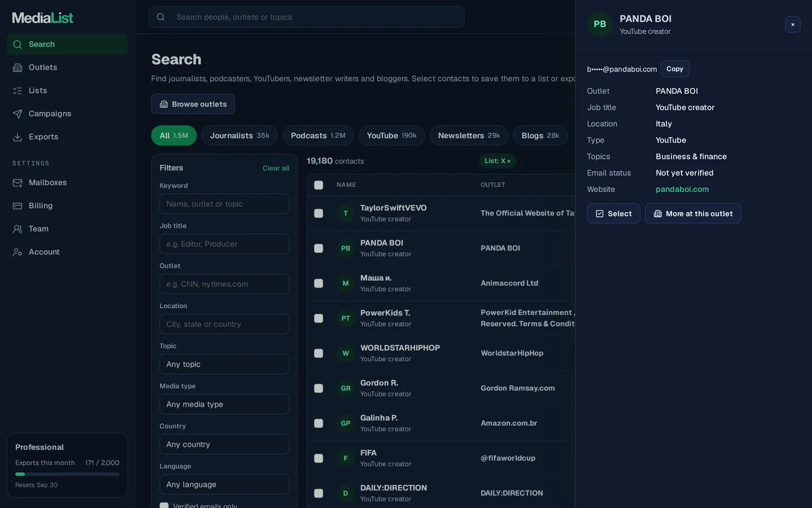Check the PANDA BOI row checkbox

pos(319,248)
